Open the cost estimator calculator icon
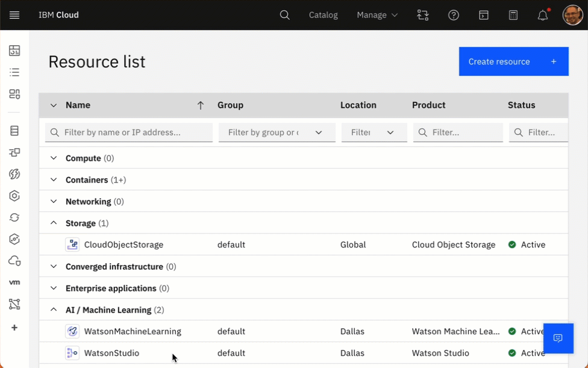This screenshot has width=588, height=368. pos(513,15)
